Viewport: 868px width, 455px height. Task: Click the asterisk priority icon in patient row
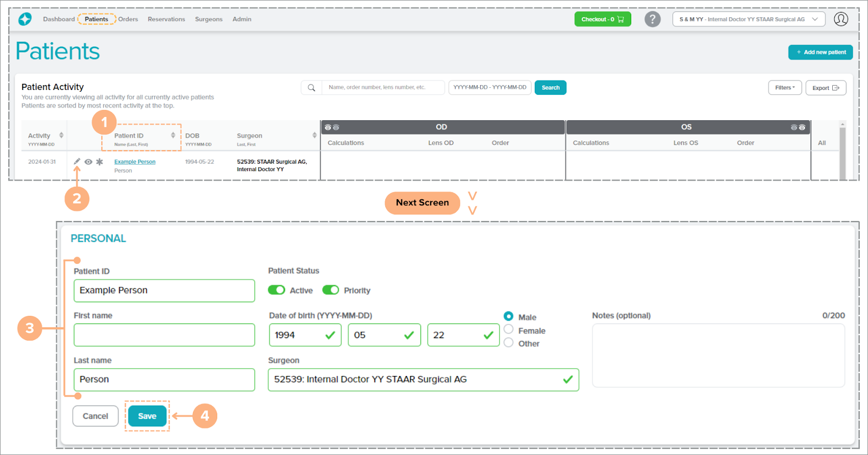(100, 161)
